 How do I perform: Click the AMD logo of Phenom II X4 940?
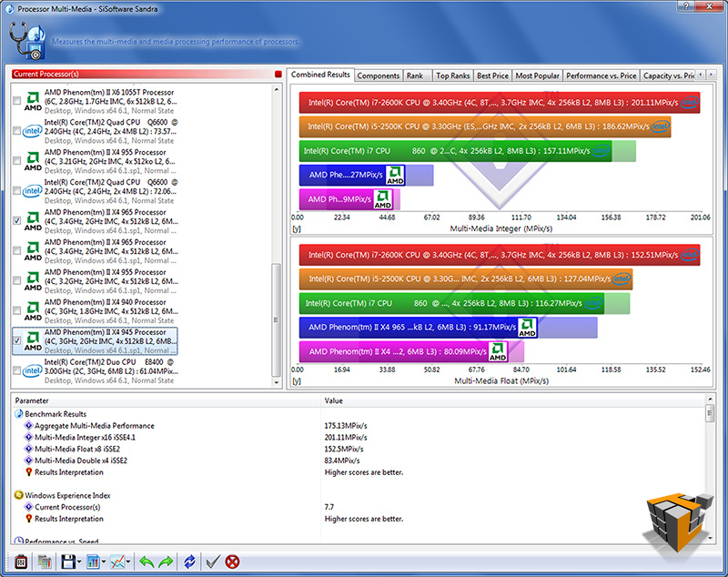(x=33, y=311)
